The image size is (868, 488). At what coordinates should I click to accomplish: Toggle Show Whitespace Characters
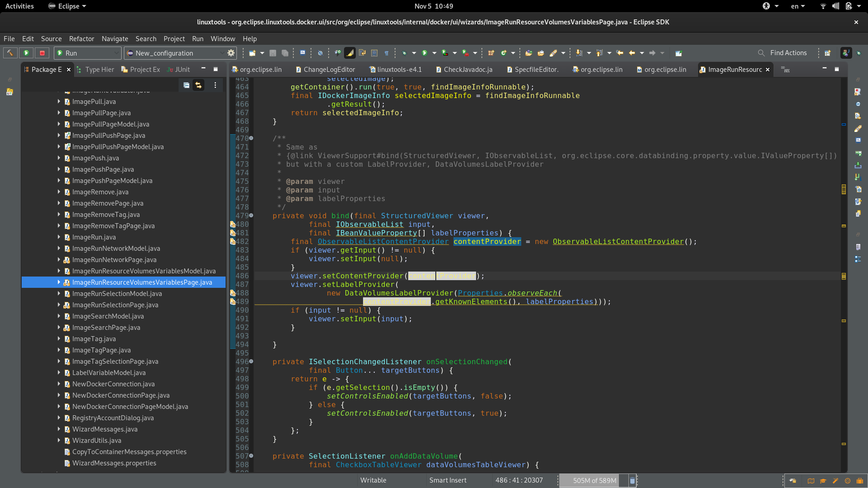tap(387, 53)
